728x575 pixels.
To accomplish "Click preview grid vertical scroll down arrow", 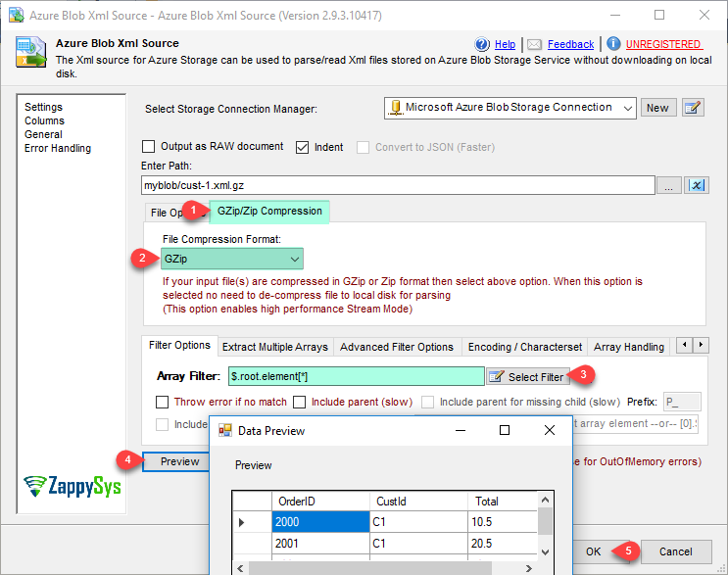I will pyautogui.click(x=546, y=552).
